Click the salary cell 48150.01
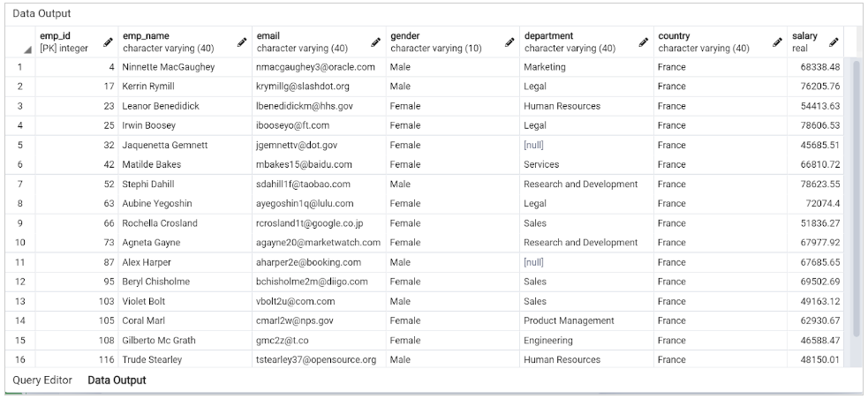Viewport: 868px width, 399px height. 816,359
